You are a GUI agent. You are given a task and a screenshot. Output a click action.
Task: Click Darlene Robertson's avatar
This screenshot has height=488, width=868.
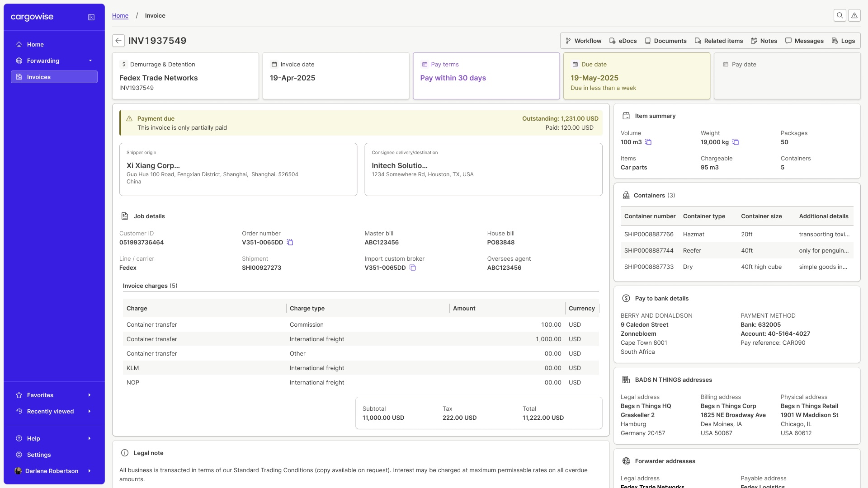click(18, 471)
